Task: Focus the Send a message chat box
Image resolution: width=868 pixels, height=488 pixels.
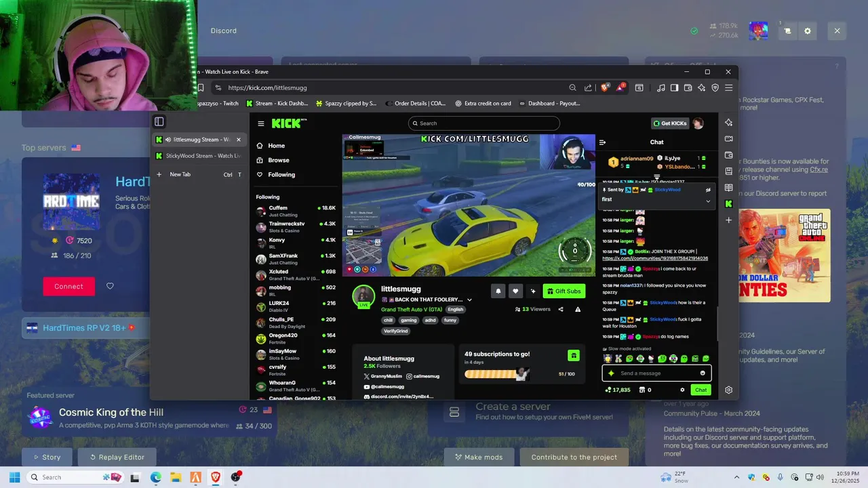Action: click(x=656, y=373)
